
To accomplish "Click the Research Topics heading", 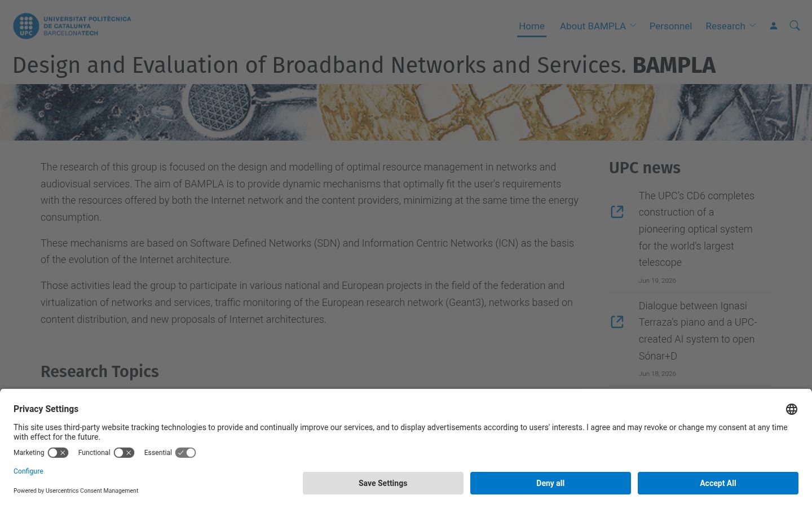I will 100,371.
